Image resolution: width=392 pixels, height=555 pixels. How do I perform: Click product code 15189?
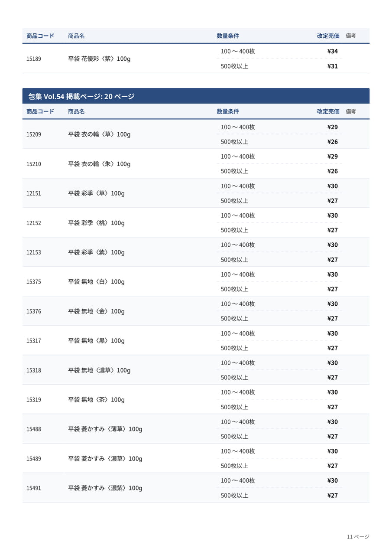(34, 59)
